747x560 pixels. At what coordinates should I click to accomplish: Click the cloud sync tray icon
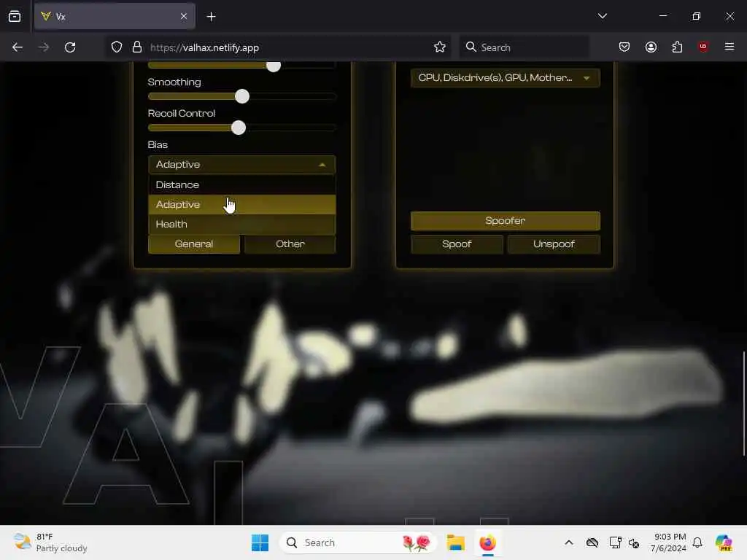(x=592, y=542)
